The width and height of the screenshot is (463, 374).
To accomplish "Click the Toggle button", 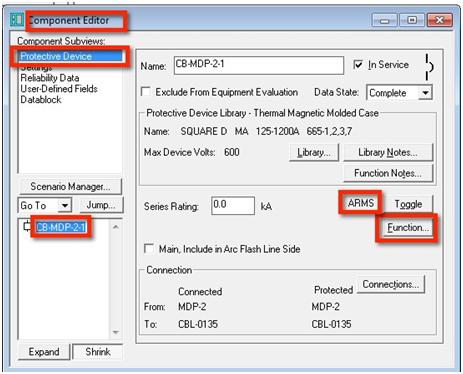I will tap(408, 204).
